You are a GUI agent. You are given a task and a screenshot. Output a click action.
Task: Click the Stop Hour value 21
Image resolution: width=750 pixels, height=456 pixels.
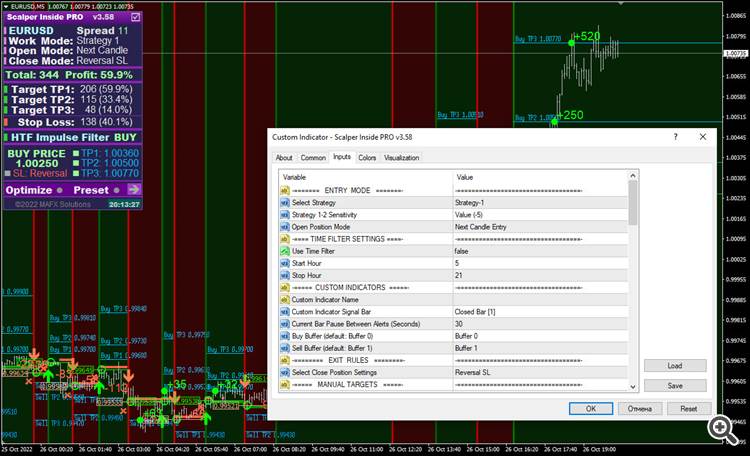(540, 276)
